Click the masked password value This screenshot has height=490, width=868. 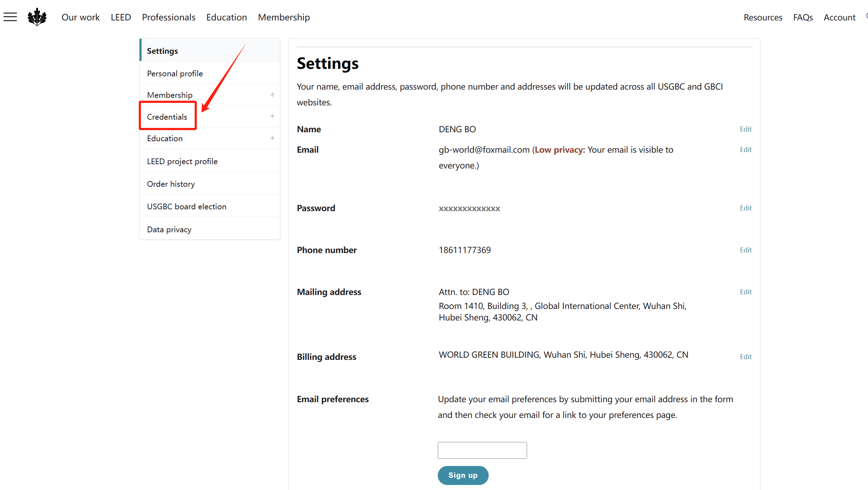(x=469, y=209)
